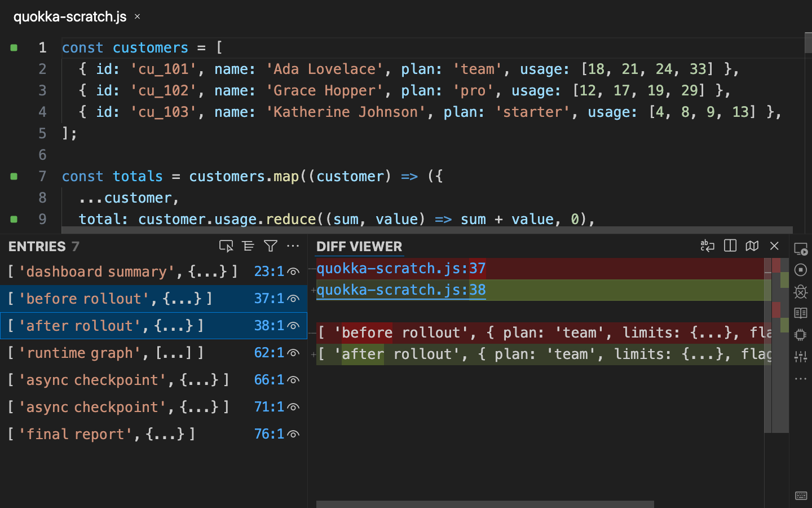812x508 pixels.
Task: Open the ellipsis overflow menu in right sidebar
Action: (x=801, y=379)
